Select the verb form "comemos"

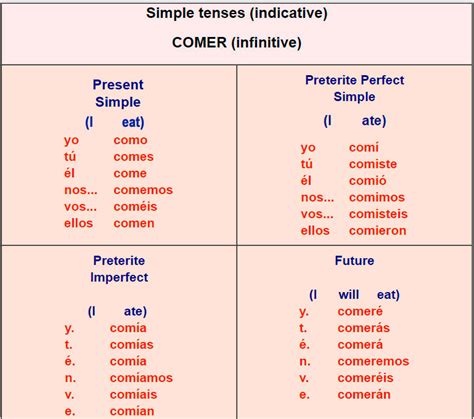coord(143,190)
